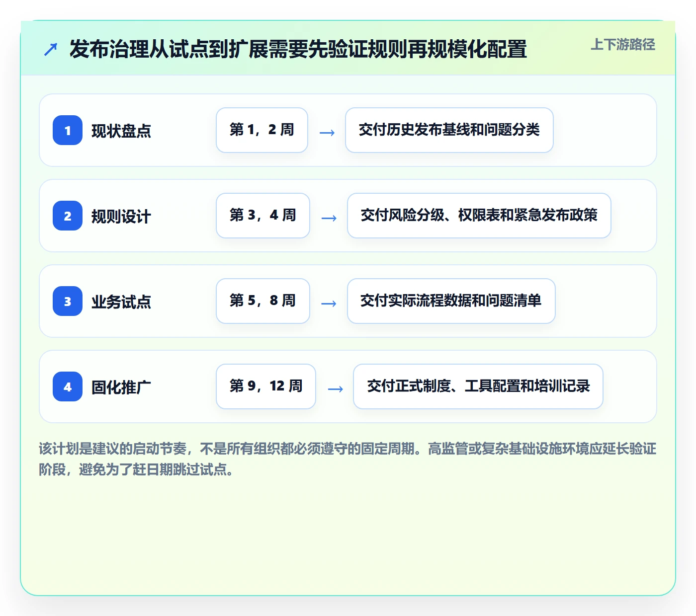696x616 pixels.
Task: Click the arrow after 第 3，4 周
Action: click(x=329, y=218)
